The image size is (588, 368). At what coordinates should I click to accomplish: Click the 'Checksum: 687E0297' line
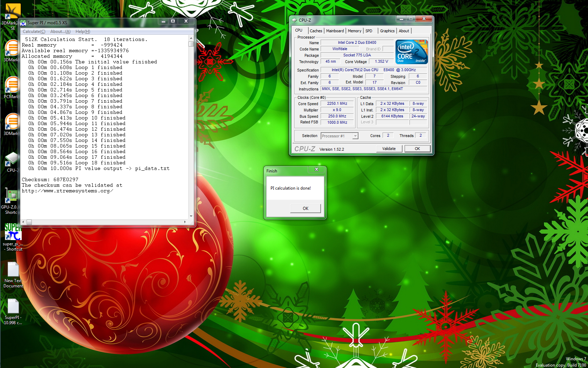(x=50, y=180)
